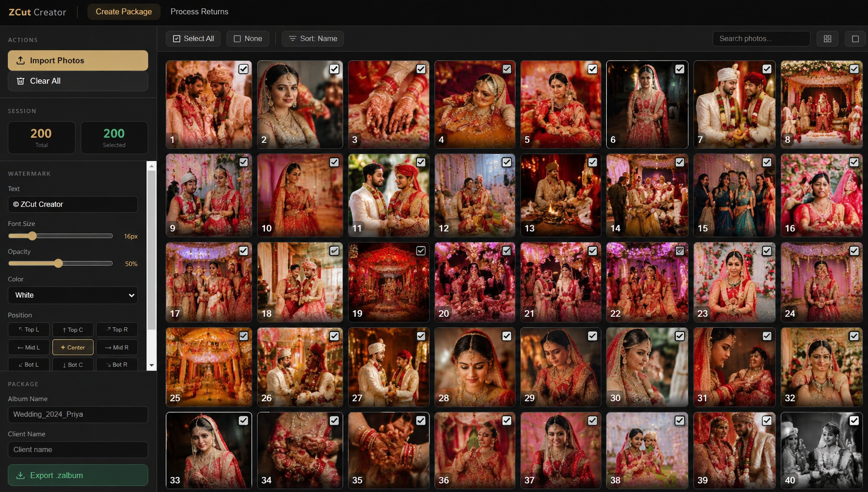The height and width of the screenshot is (492, 868).
Task: Click the download icon in Export .zalbum
Action: [20, 475]
